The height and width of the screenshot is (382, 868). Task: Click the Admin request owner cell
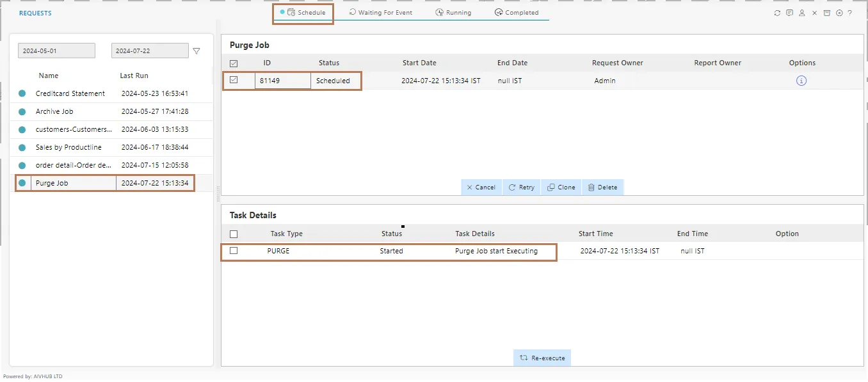point(604,81)
